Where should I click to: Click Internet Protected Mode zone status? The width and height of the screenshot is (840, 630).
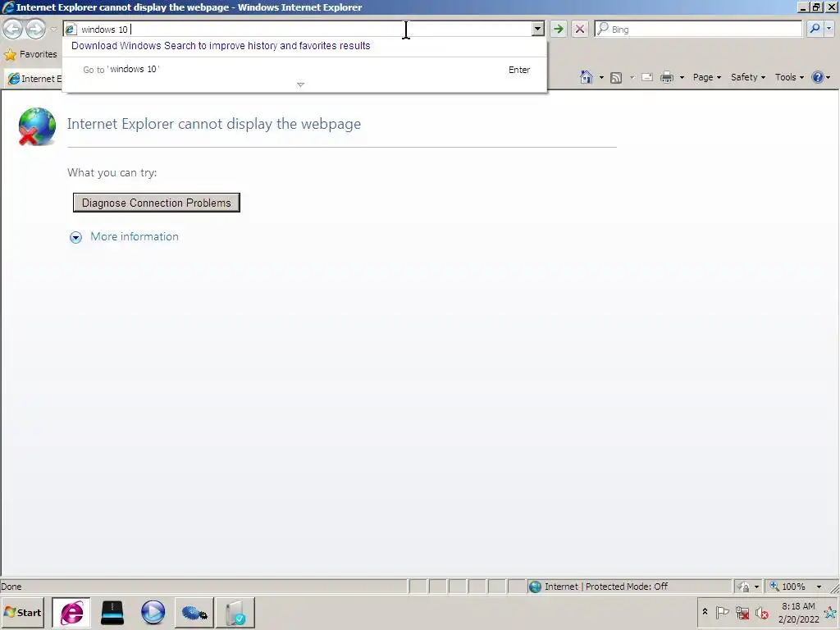628,587
